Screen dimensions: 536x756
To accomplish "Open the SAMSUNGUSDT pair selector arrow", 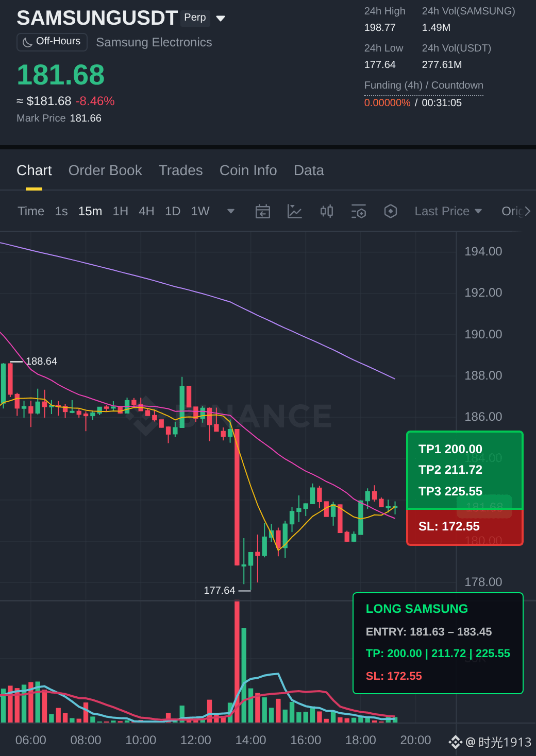I will 221,19.
